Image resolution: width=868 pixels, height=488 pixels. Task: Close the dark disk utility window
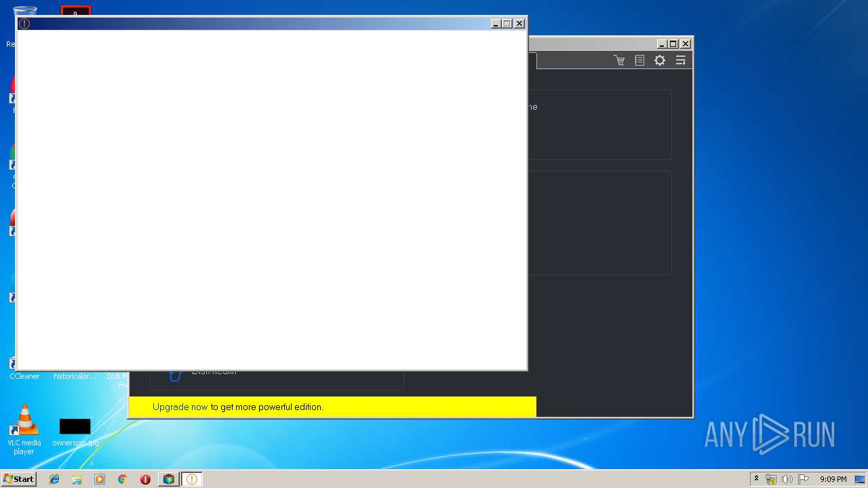[x=686, y=43]
